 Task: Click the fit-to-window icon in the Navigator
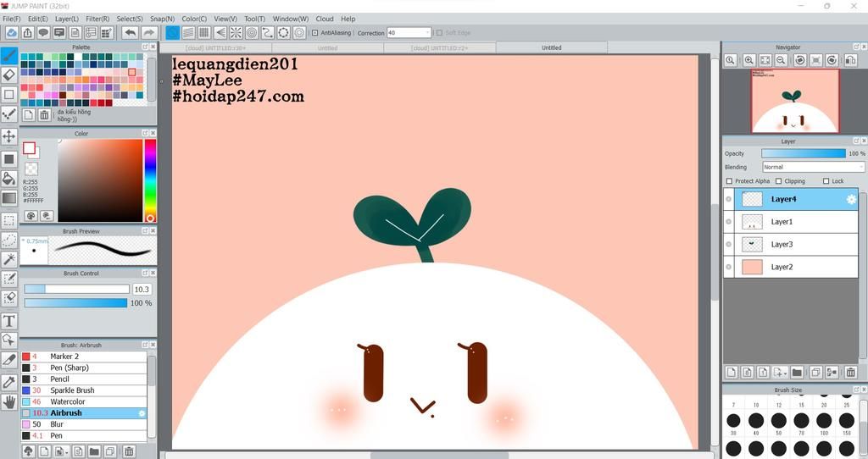click(x=765, y=60)
